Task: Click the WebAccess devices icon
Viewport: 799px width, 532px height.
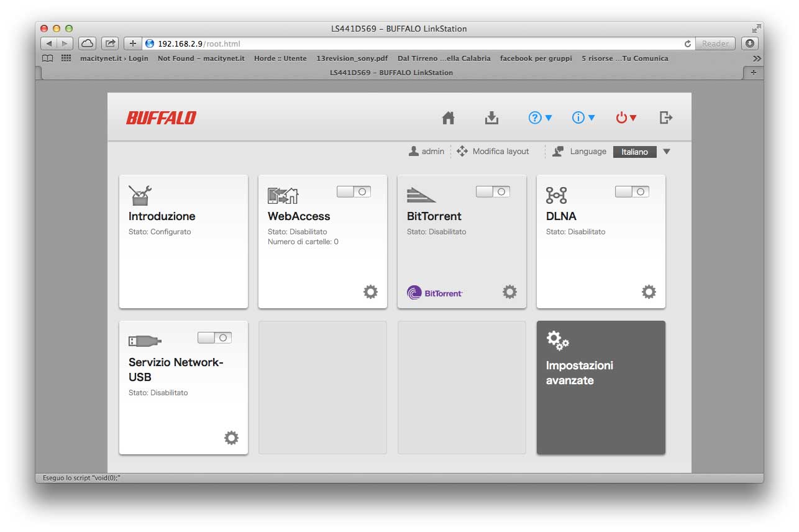Action: (283, 195)
